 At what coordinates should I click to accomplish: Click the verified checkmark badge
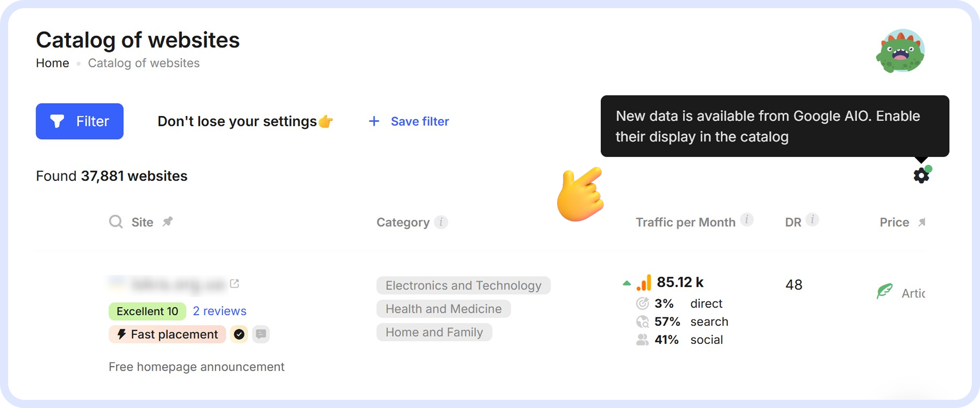239,334
